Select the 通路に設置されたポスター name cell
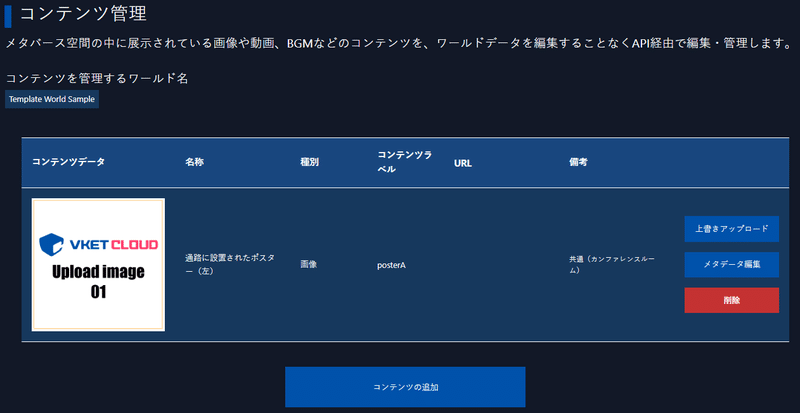This screenshot has height=413, width=800. [230, 264]
